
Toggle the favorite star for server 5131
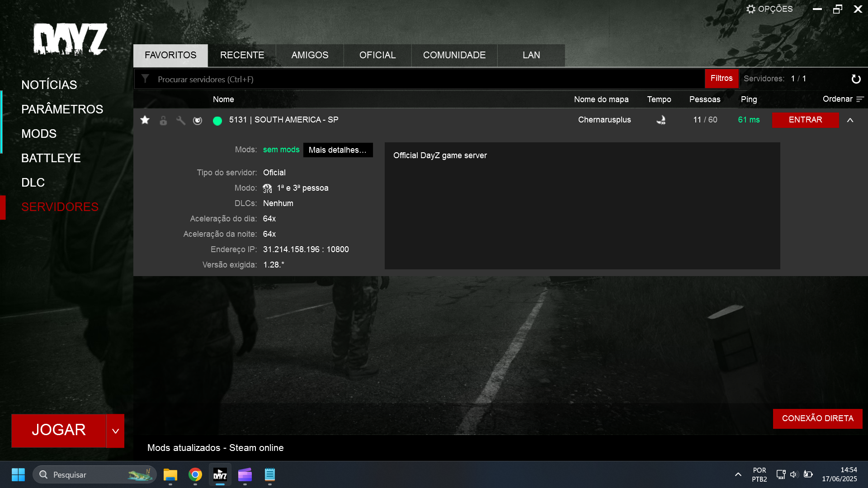tap(145, 120)
